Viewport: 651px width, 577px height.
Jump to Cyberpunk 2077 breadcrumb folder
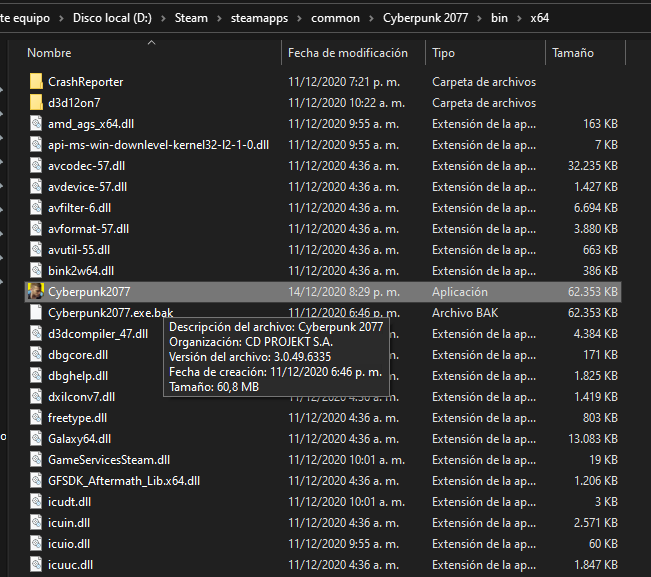click(425, 18)
